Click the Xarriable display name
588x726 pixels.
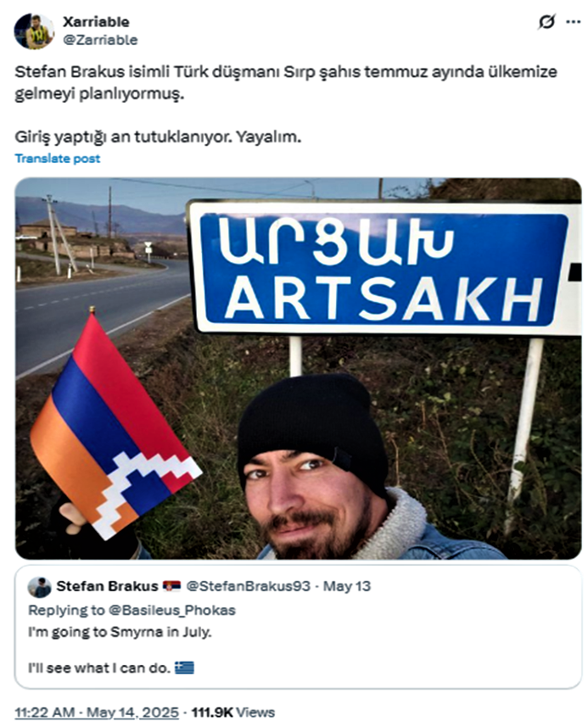(x=96, y=22)
